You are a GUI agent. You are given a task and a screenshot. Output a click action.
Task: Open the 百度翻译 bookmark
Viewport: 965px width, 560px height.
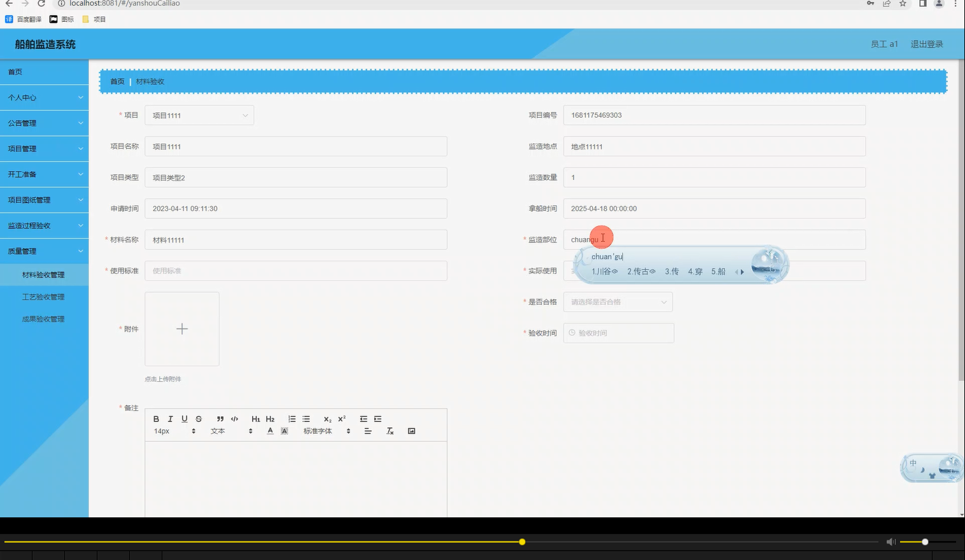click(24, 19)
